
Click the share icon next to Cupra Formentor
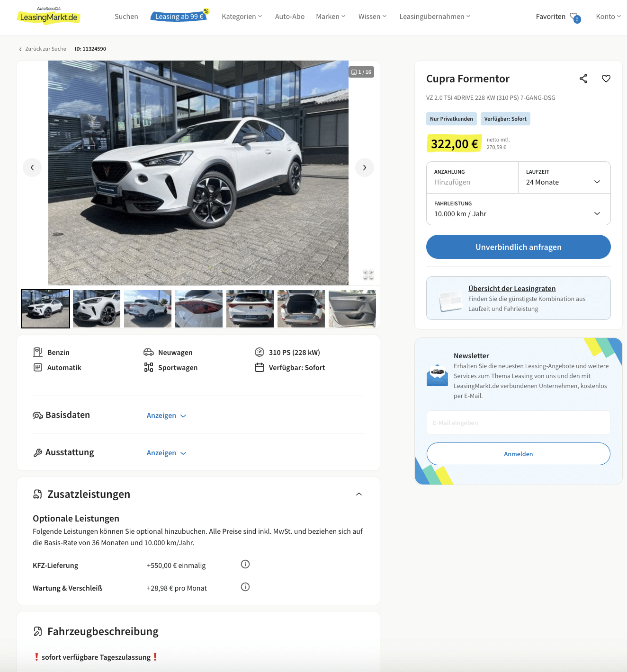pyautogui.click(x=583, y=79)
